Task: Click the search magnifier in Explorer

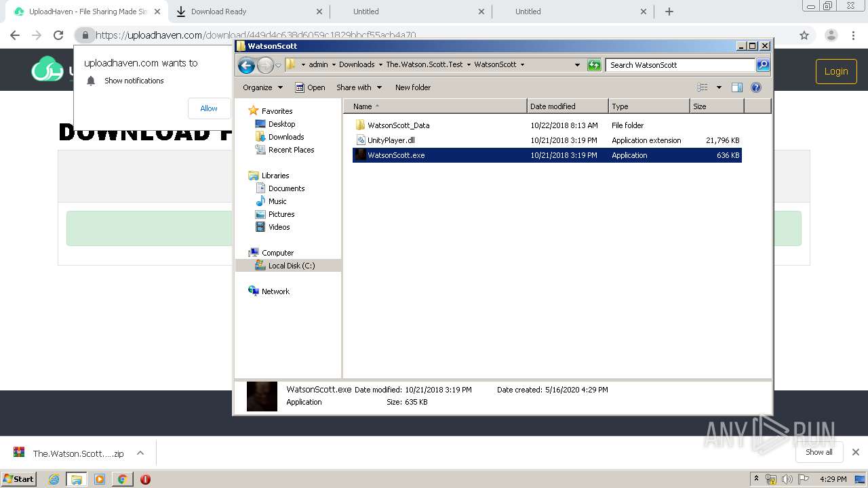Action: (x=763, y=65)
